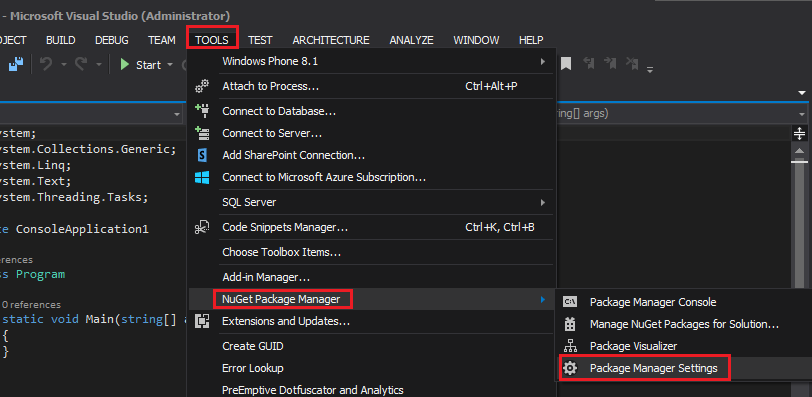
Task: Click the server icon for Connect to Server
Action: tap(202, 133)
